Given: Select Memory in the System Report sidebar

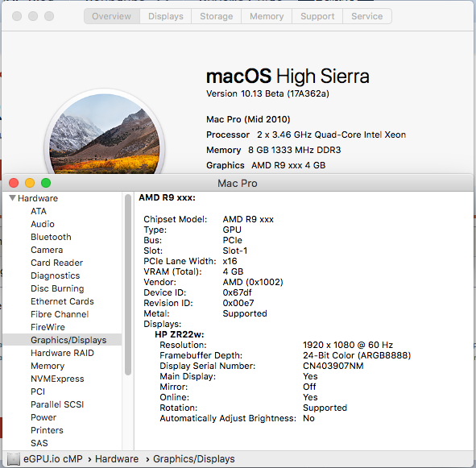Looking at the screenshot, I should click(48, 366).
